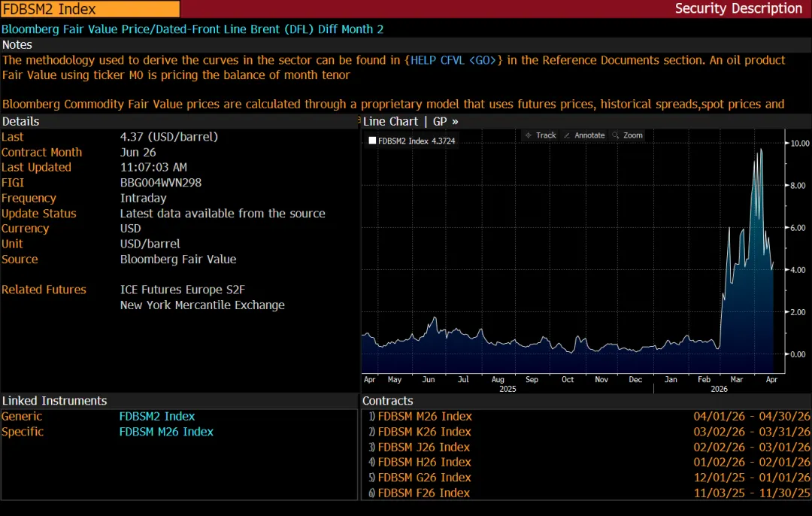Image resolution: width=812 pixels, height=516 pixels.
Task: Click the Source value Bloomberg Fair Value
Action: (178, 259)
